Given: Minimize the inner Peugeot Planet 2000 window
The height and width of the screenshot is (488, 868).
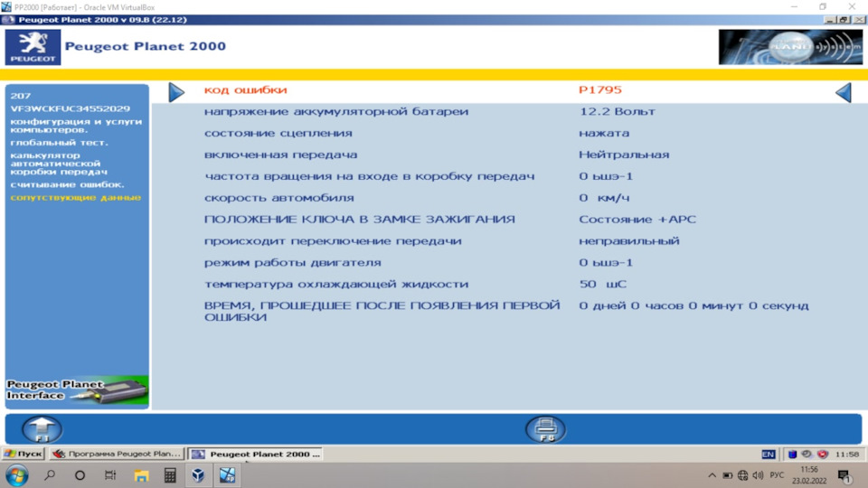Looking at the screenshot, I should click(830, 20).
